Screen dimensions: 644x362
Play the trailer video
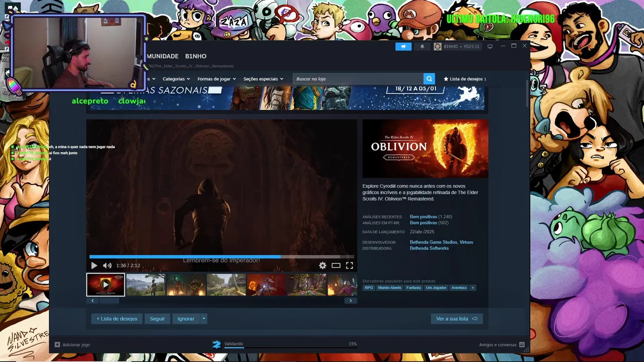coord(94,265)
